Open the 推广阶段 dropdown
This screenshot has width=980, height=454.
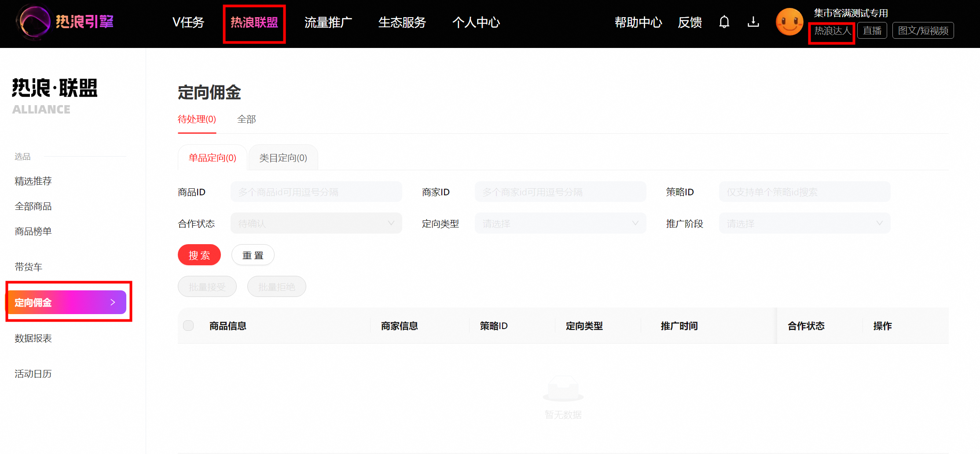804,223
